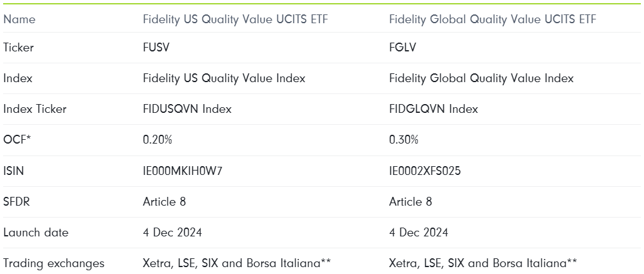
Task: Select the FUSV ticker cell
Action: (156, 48)
